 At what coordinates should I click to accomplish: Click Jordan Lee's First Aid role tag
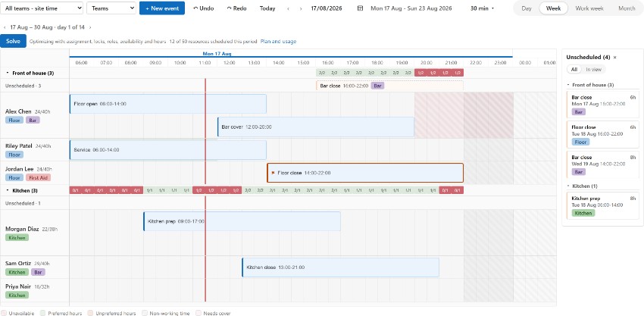pyautogui.click(x=38, y=177)
